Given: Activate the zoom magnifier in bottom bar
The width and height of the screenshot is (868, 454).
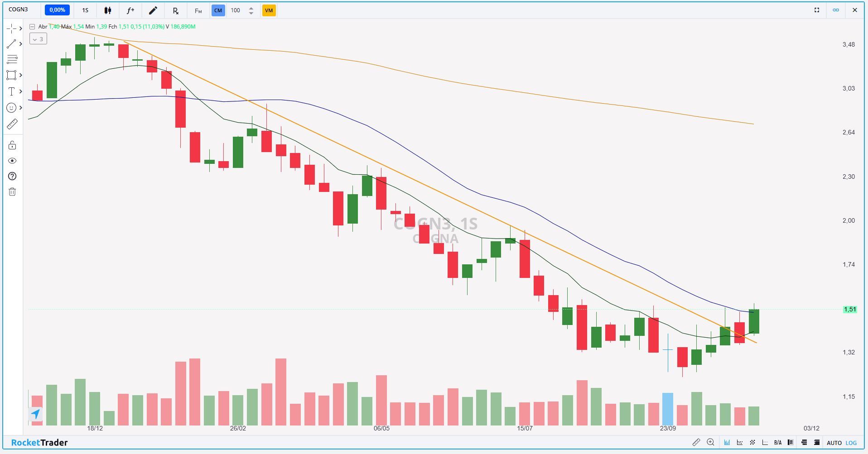Looking at the screenshot, I should tap(710, 442).
